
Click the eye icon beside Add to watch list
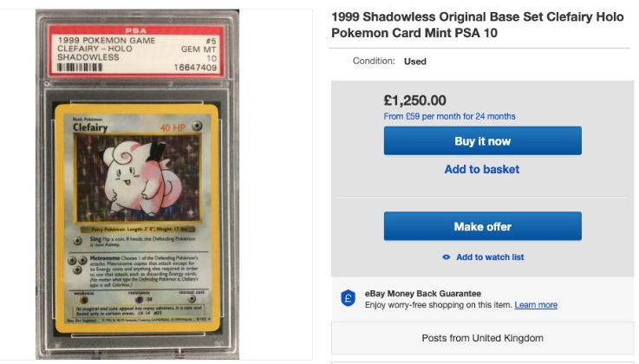click(446, 257)
